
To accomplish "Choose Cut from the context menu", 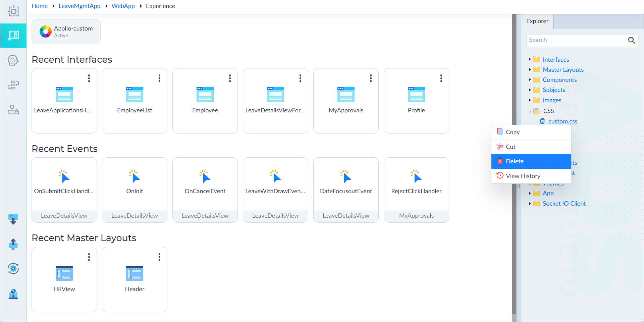I will click(x=531, y=147).
